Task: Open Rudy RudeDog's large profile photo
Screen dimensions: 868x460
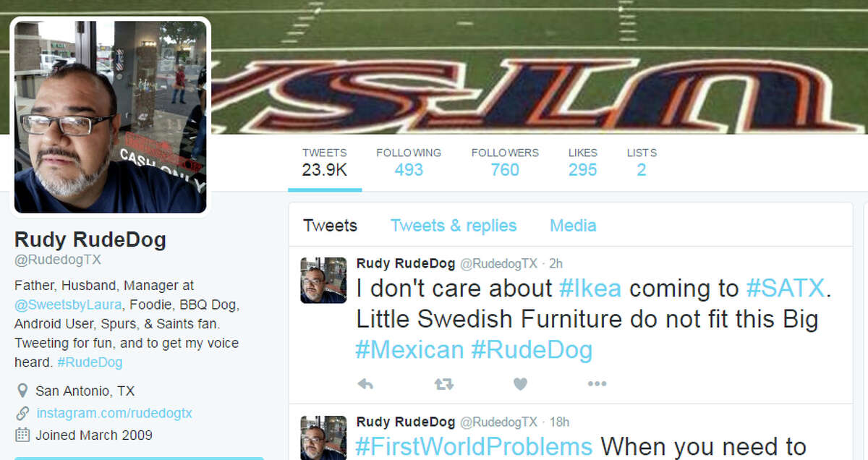Action: [110, 116]
